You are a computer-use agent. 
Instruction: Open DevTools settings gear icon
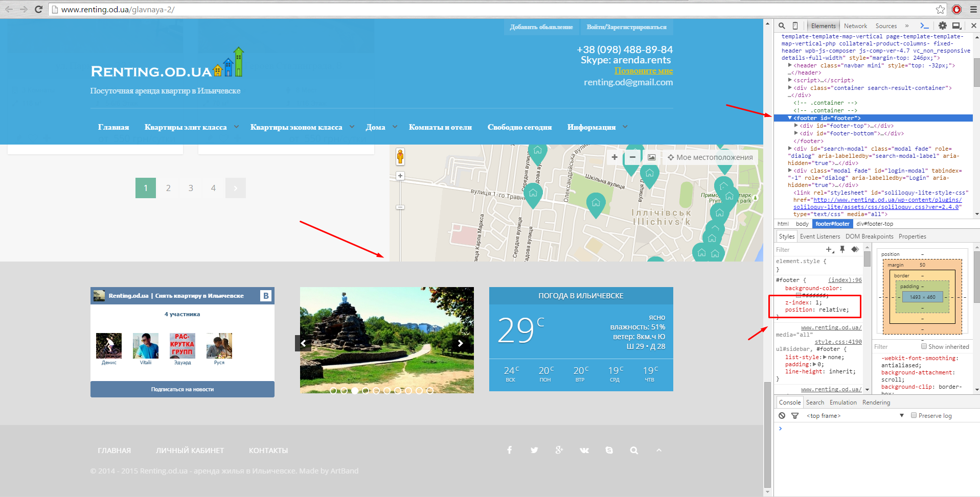[942, 26]
